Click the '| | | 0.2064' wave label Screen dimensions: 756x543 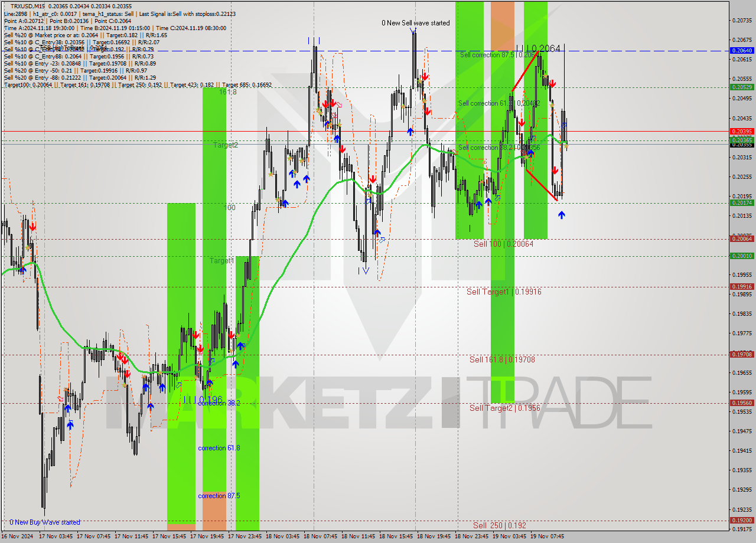[538, 48]
